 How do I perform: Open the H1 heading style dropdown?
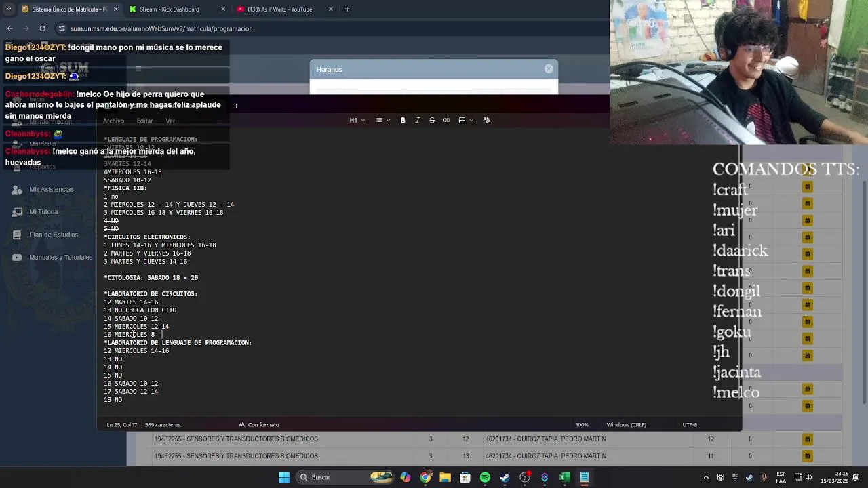pyautogui.click(x=357, y=120)
